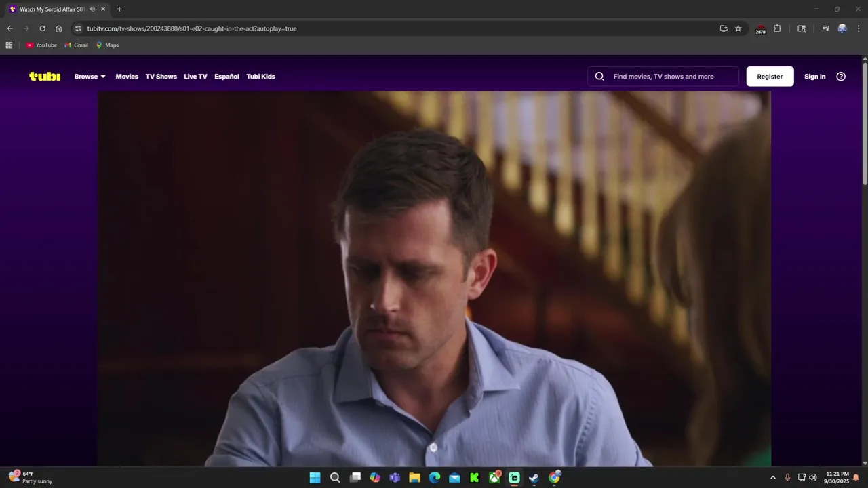Open Chrome's three-dot menu
868x488 pixels.
pyautogui.click(x=859, y=28)
